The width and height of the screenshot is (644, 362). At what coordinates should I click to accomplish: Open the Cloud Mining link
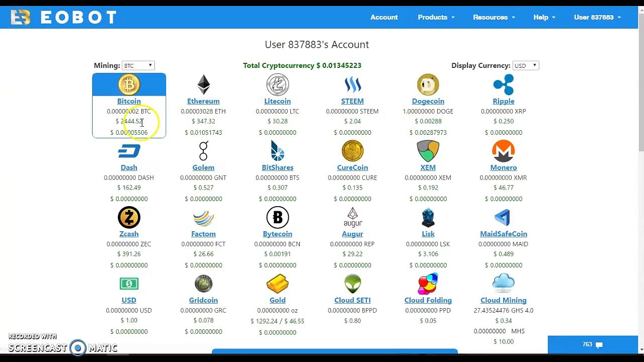(x=503, y=300)
